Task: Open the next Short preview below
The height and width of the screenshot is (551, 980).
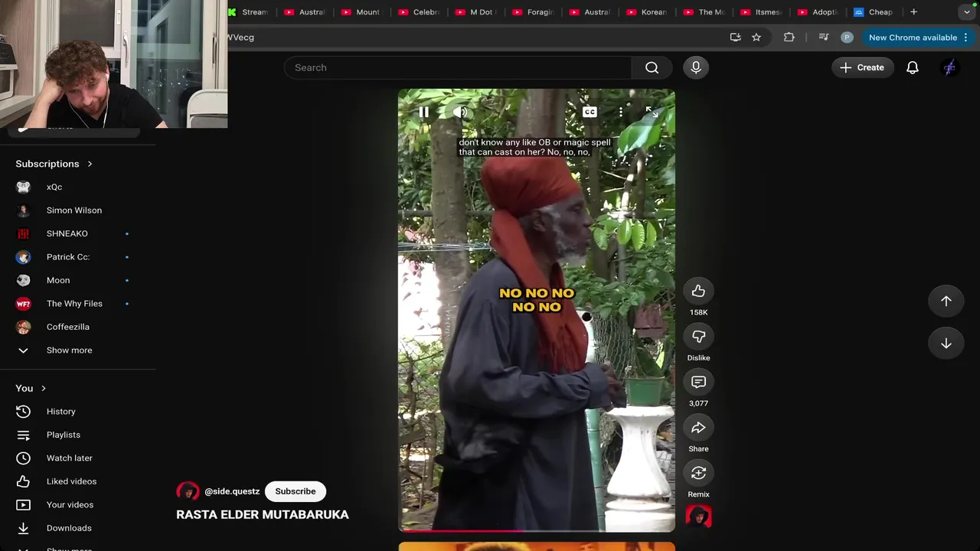Action: point(536,546)
